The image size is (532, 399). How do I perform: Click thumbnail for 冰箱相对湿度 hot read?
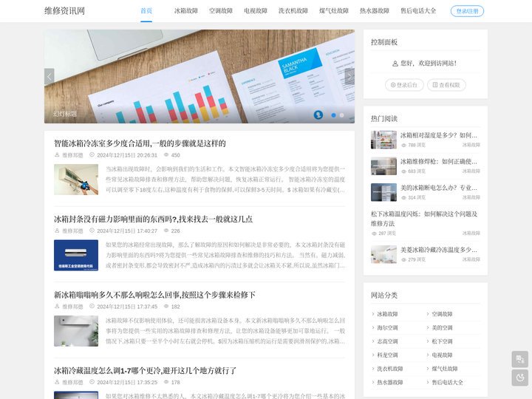383,140
